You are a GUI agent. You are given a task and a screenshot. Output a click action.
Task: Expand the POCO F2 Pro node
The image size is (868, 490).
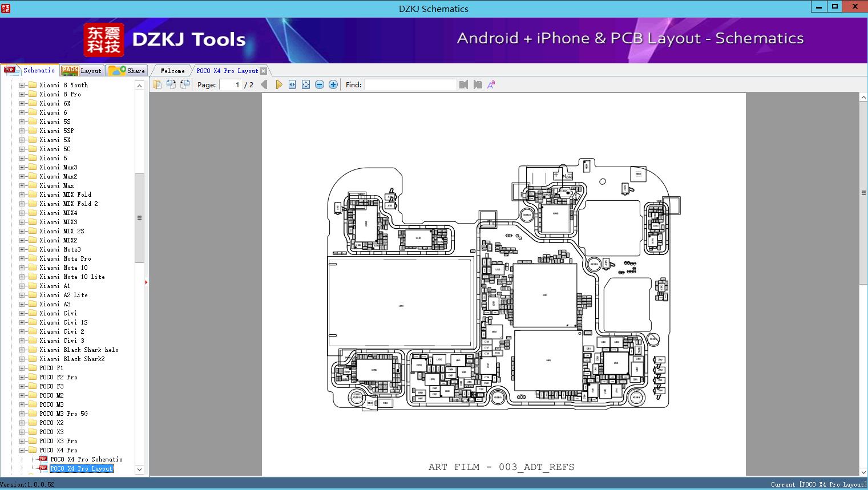click(22, 377)
